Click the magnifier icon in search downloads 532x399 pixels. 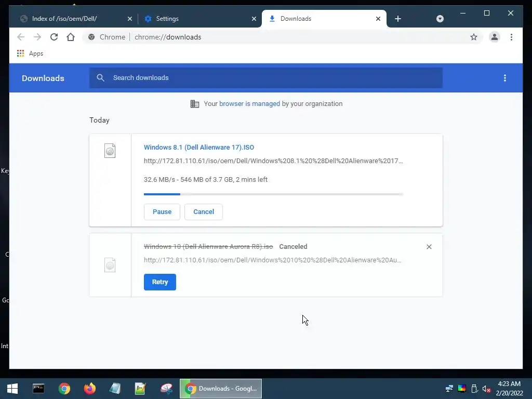pos(100,78)
